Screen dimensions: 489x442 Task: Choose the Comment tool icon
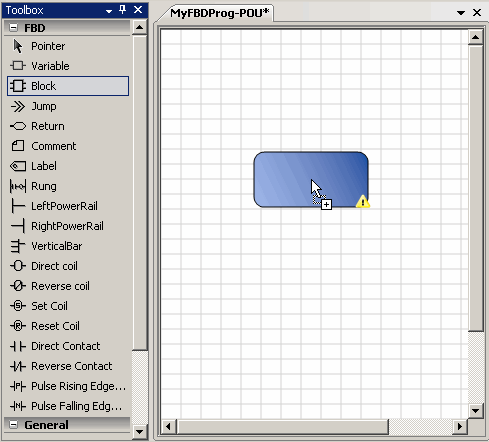click(x=18, y=146)
